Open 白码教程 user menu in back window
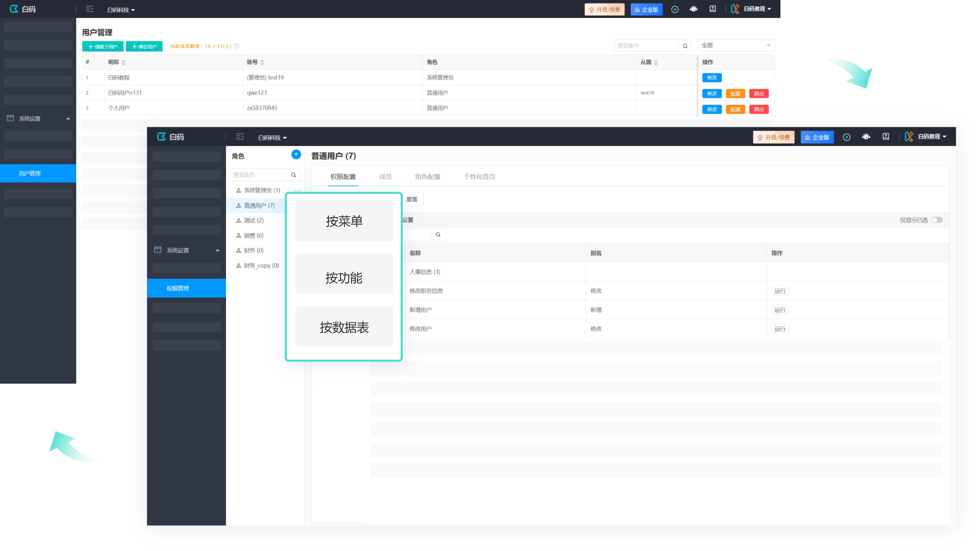This screenshot has height=551, width=980. tap(751, 9)
